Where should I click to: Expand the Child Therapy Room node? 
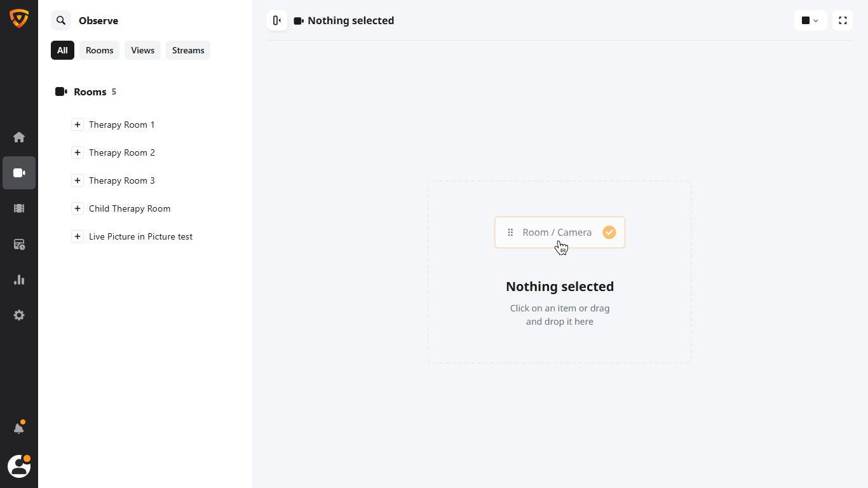click(78, 209)
